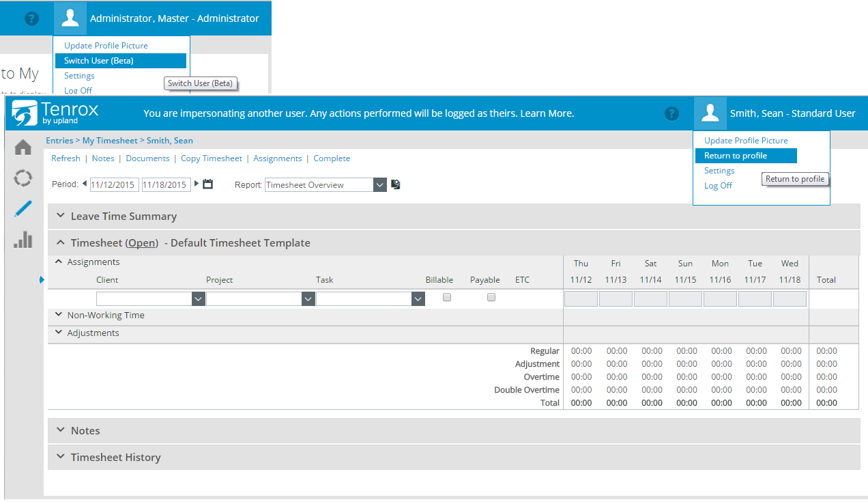The height and width of the screenshot is (502, 868).
Task: Click the Copy Timesheet link
Action: (212, 158)
